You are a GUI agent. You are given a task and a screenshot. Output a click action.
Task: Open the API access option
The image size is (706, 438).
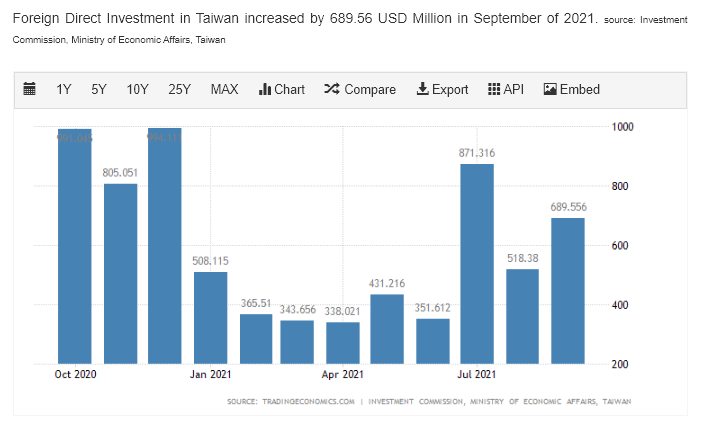[506, 89]
